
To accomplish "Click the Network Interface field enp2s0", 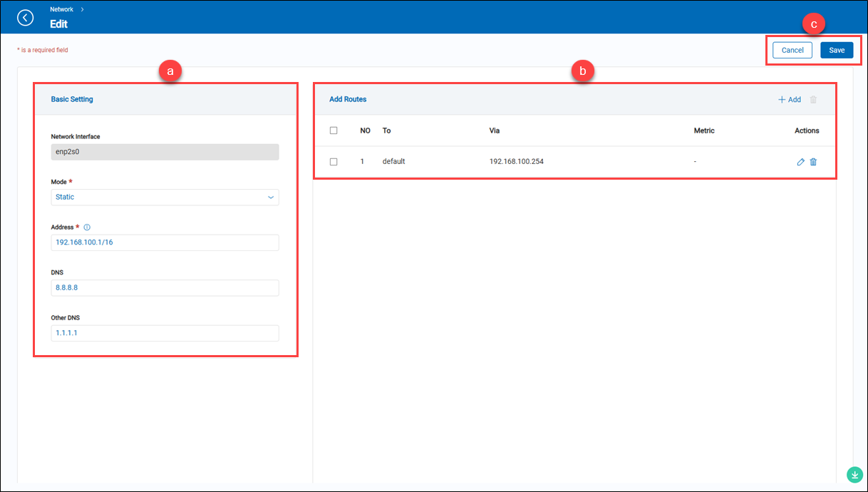I will coord(165,152).
